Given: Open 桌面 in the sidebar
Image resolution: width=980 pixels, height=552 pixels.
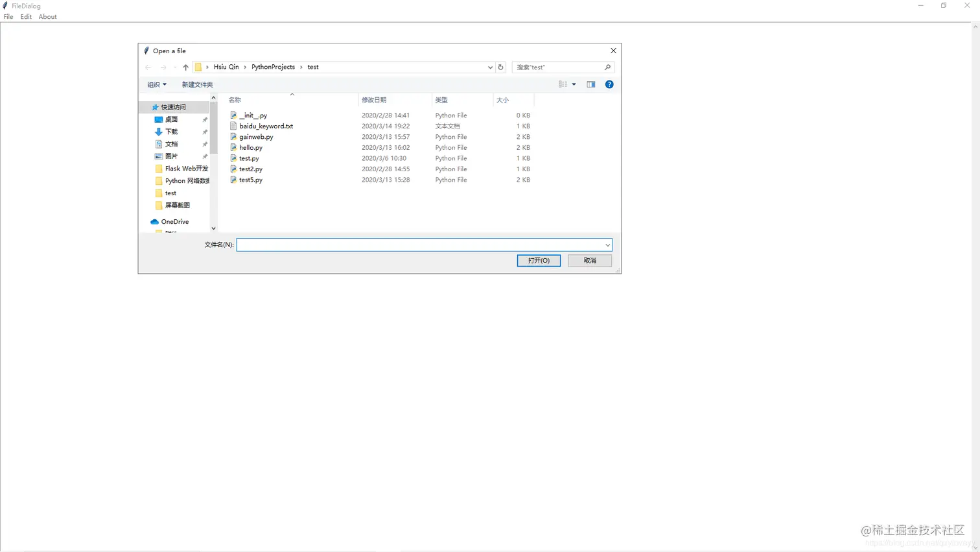Looking at the screenshot, I should coord(171,119).
